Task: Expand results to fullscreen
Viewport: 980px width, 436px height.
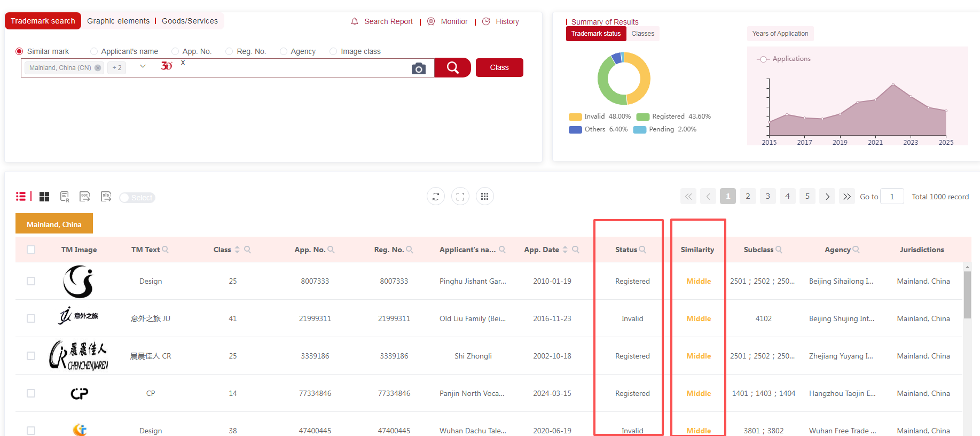Action: click(460, 197)
